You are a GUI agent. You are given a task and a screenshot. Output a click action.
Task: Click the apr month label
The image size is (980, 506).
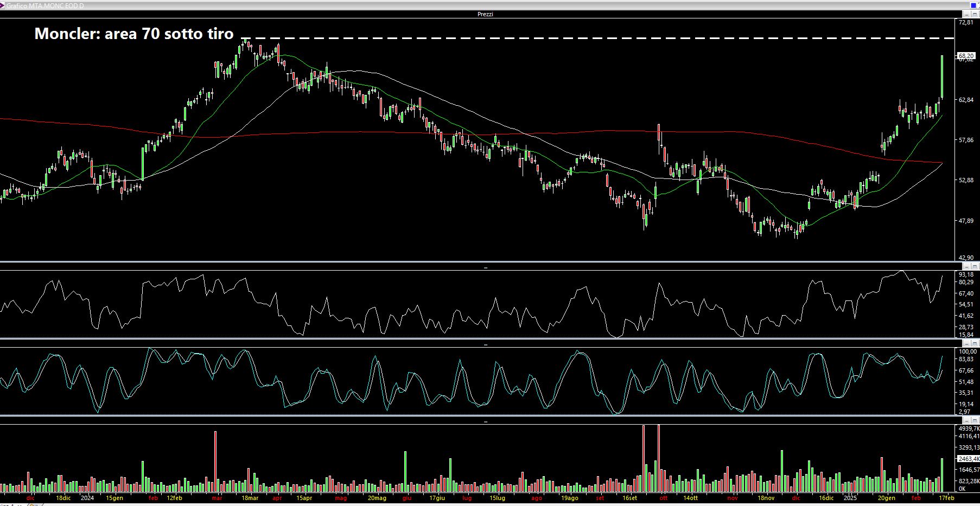(x=277, y=498)
